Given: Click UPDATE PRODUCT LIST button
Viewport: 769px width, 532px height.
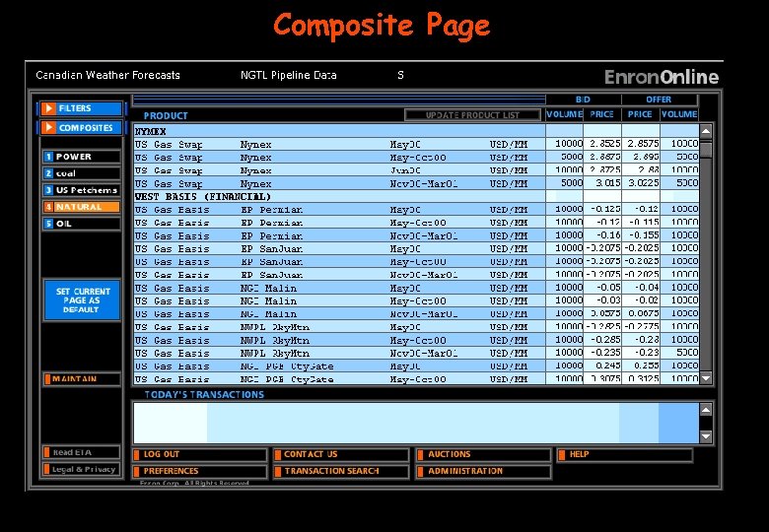Looking at the screenshot, I should 472,115.
